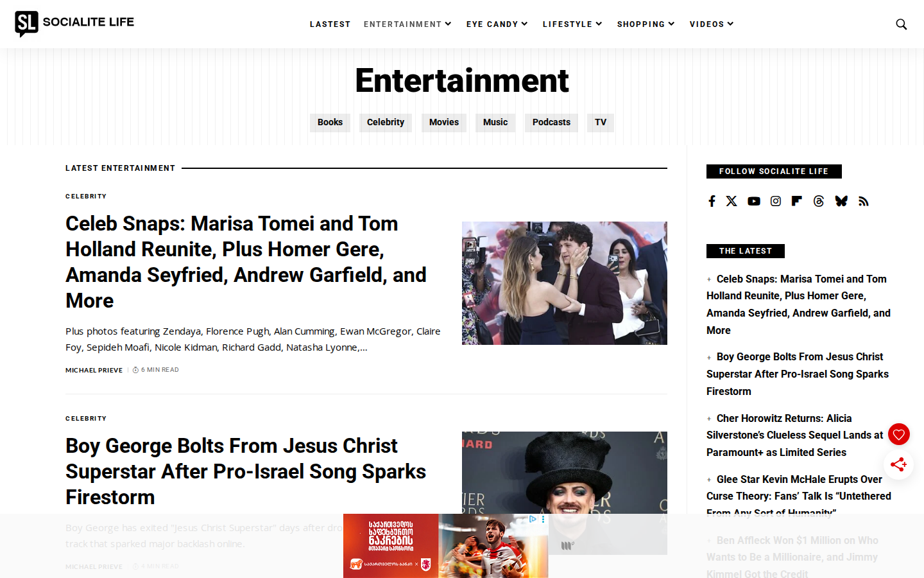Image resolution: width=924 pixels, height=578 pixels.
Task: Open the Celeb Snaps Marisa Tomei headline
Action: [246, 262]
